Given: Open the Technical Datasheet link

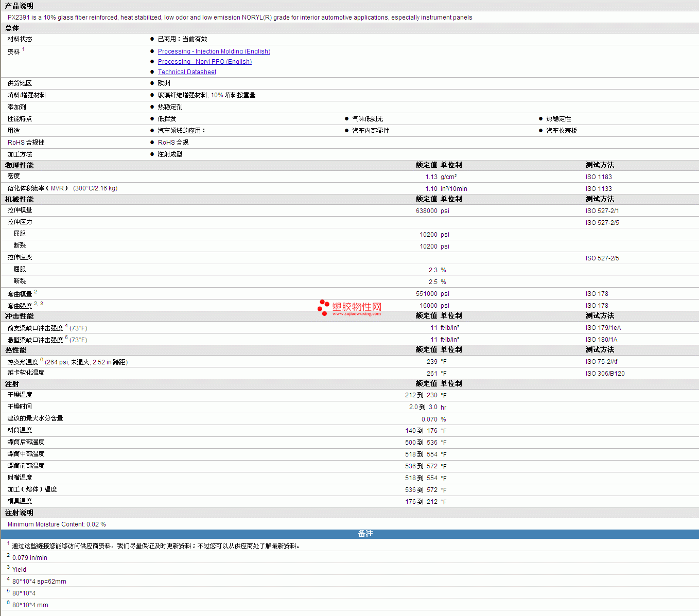Looking at the screenshot, I should coord(187,72).
